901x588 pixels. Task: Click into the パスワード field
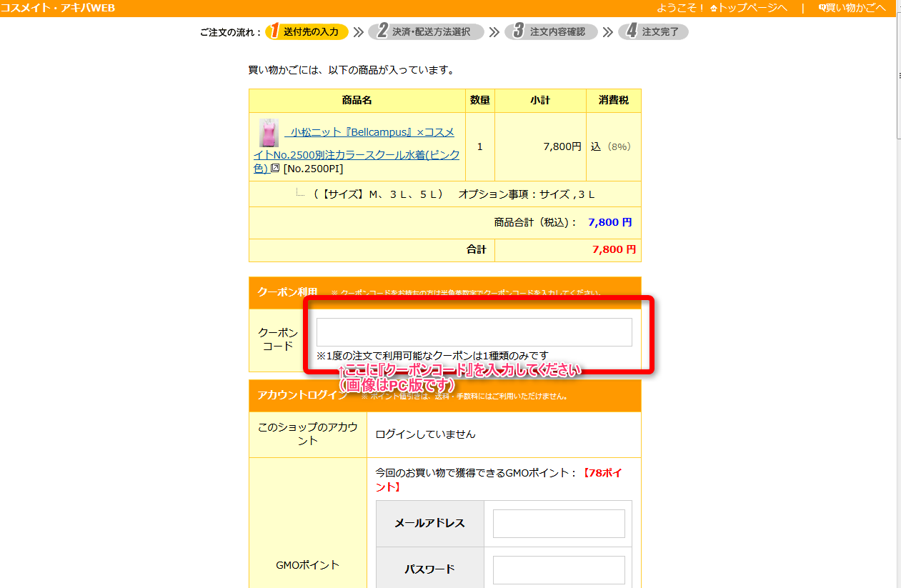click(558, 570)
